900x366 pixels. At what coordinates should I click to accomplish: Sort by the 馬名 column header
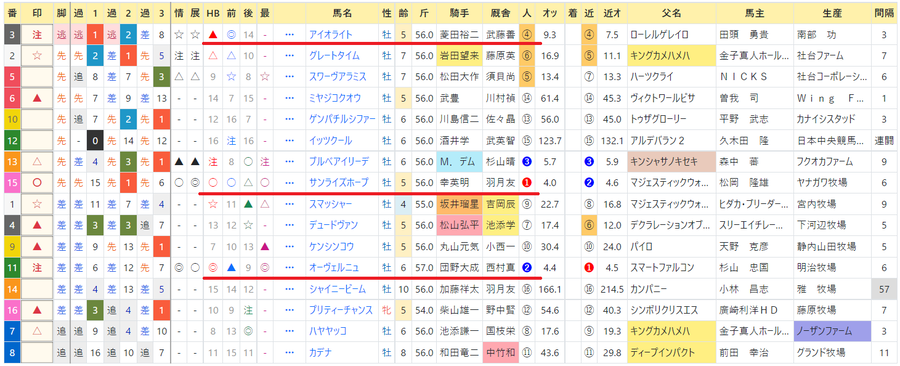[x=342, y=13]
